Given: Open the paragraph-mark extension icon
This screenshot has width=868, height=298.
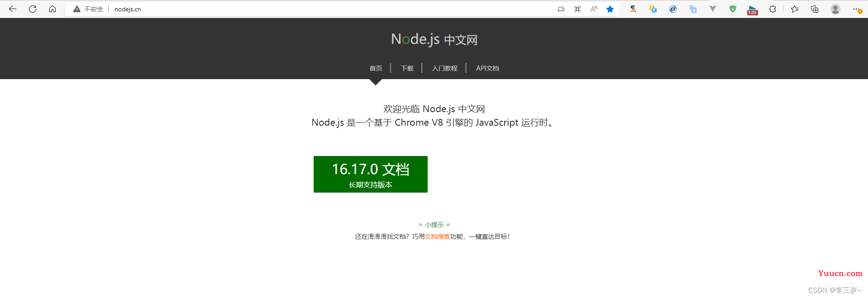Looking at the screenshot, I should (633, 9).
